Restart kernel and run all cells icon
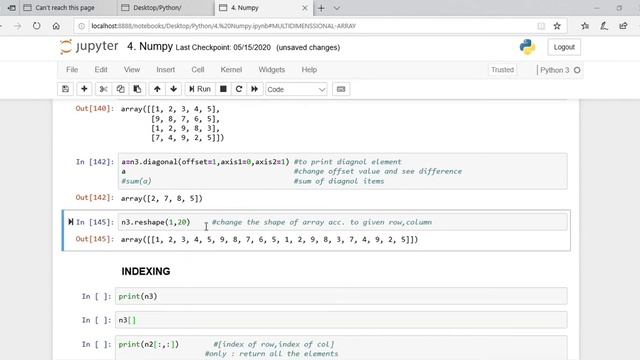Viewport: 640px width, 360px height. pos(254,89)
